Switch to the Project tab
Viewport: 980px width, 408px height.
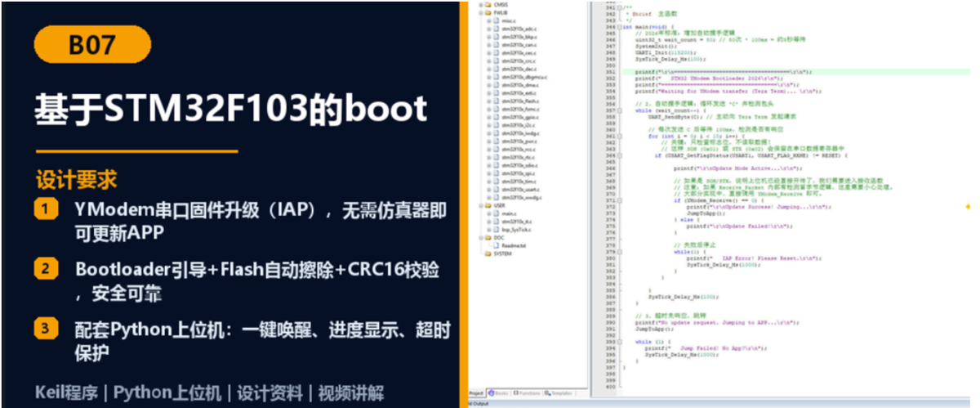coord(475,393)
